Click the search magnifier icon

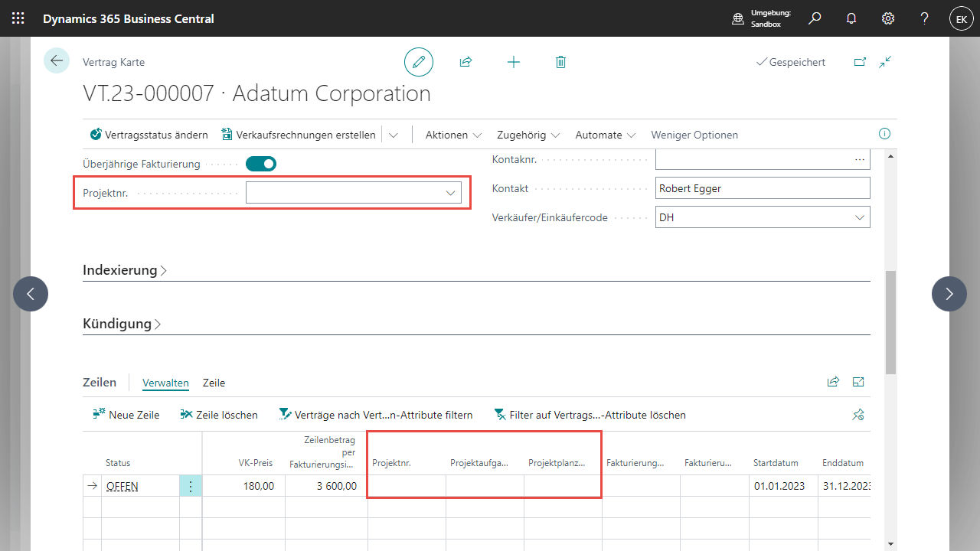coord(815,18)
